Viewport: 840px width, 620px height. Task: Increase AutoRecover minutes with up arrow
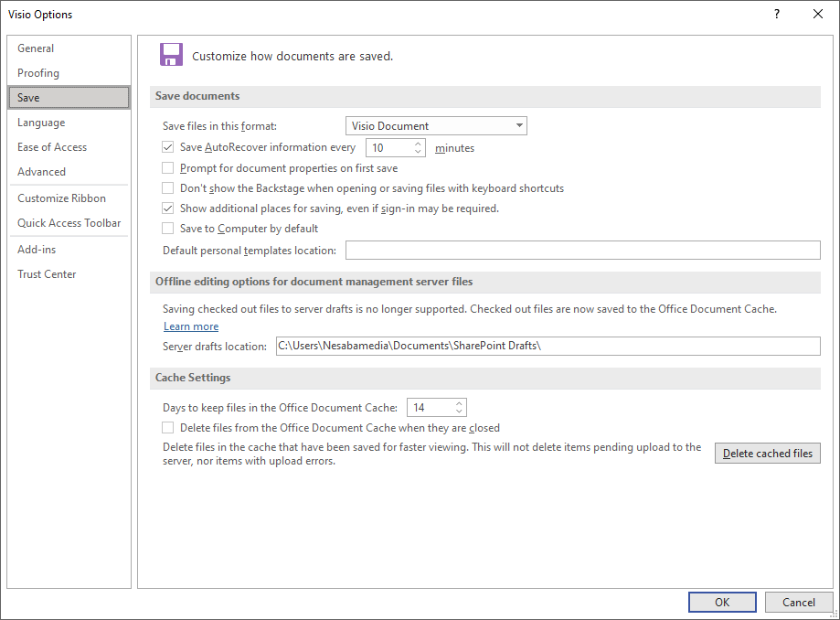tap(419, 144)
